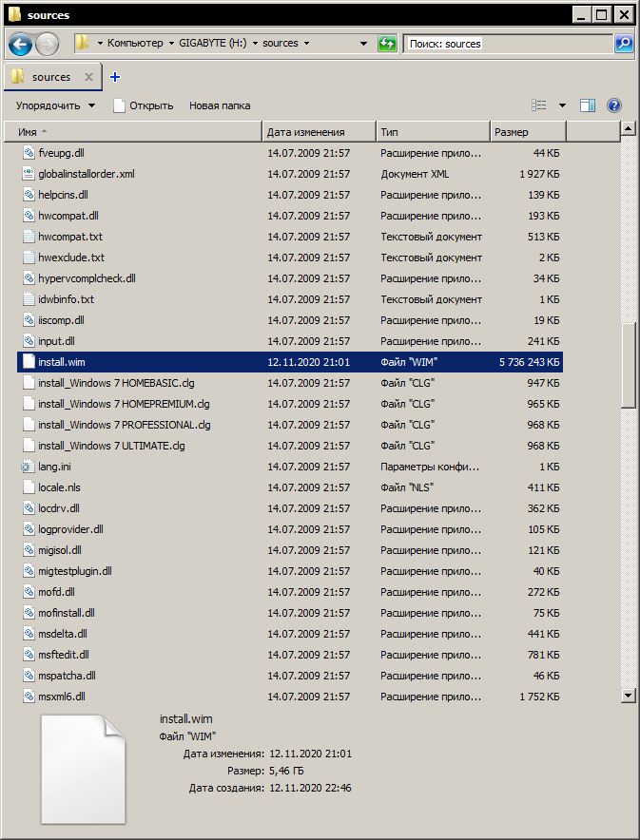Open the view options dropdown arrow
640x840 pixels.
tap(562, 105)
